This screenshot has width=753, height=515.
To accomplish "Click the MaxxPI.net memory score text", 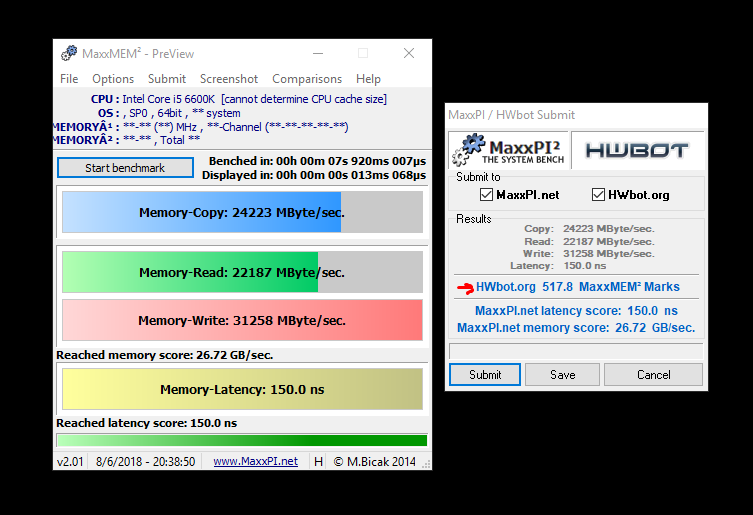I will [x=576, y=328].
